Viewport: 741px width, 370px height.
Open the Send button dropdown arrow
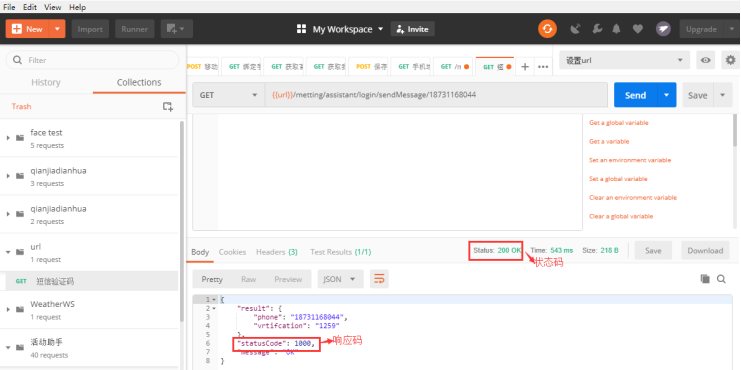pos(667,95)
